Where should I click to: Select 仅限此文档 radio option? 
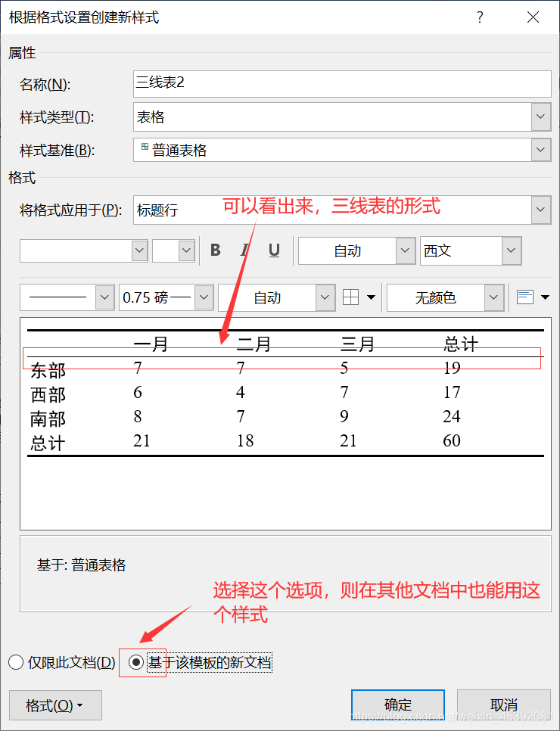point(62,662)
